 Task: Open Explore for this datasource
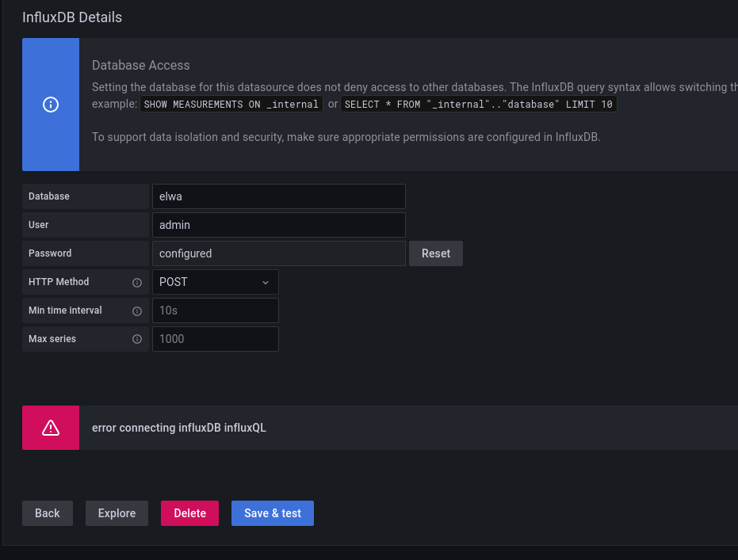pos(117,513)
